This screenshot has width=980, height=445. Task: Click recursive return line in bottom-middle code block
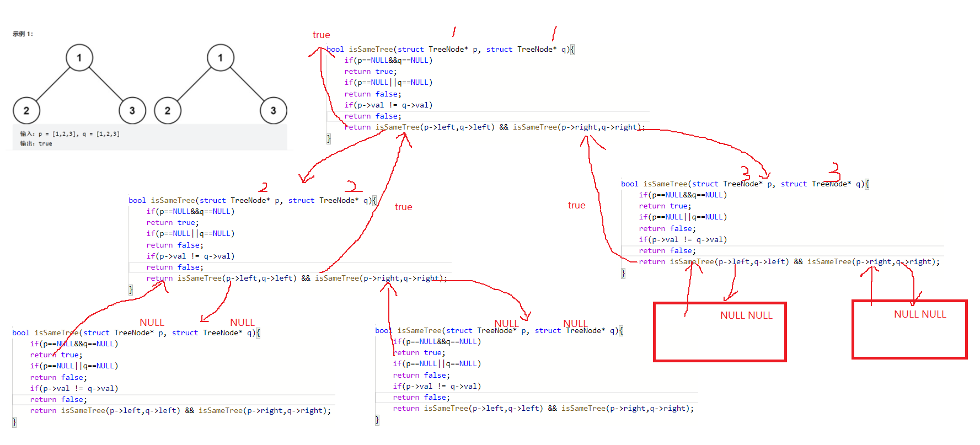[x=543, y=409]
